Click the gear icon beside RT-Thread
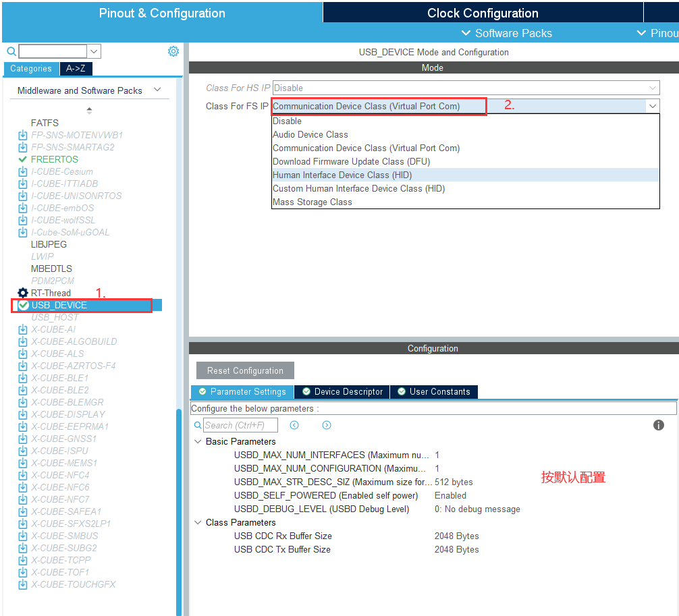This screenshot has height=616, width=679. (23, 293)
